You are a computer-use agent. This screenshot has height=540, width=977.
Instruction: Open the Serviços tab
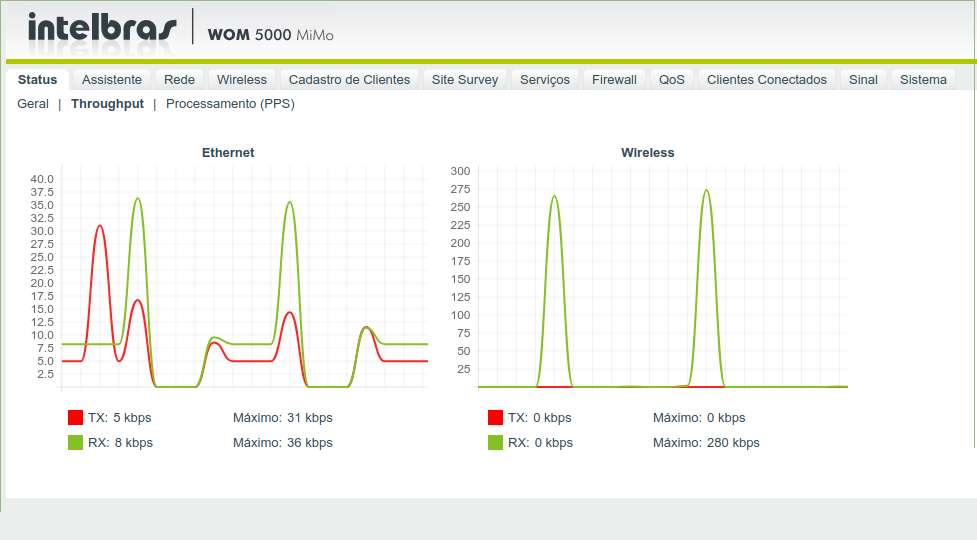545,80
